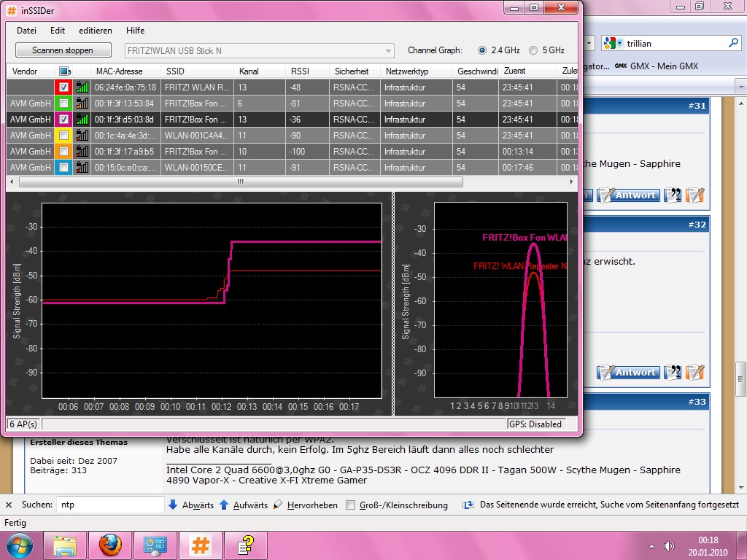Show hidden system tray icons
The height and width of the screenshot is (560, 747).
651,546
